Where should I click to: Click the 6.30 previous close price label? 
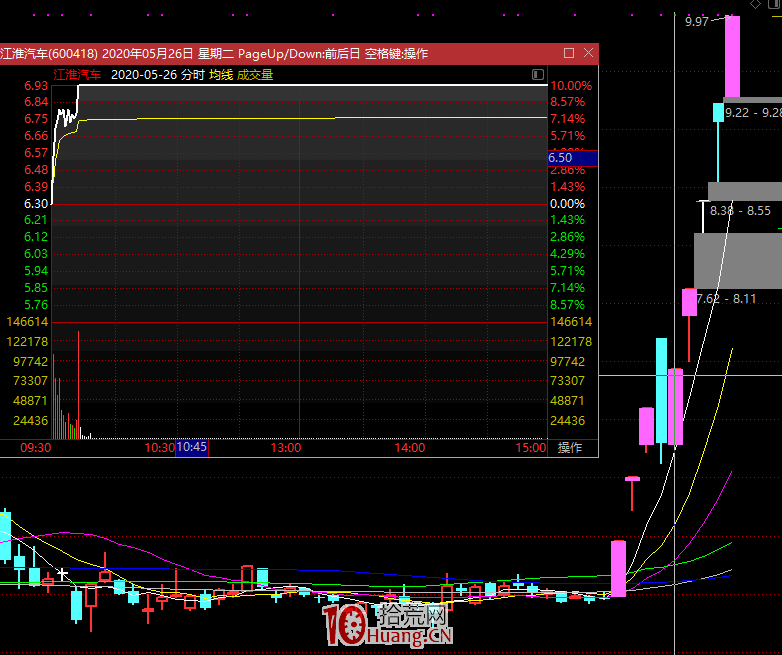(x=36, y=203)
